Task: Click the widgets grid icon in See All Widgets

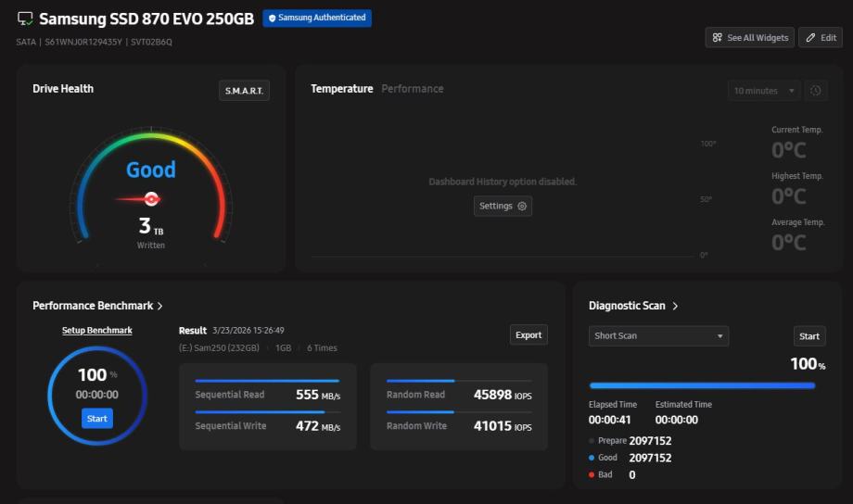Action: point(717,37)
